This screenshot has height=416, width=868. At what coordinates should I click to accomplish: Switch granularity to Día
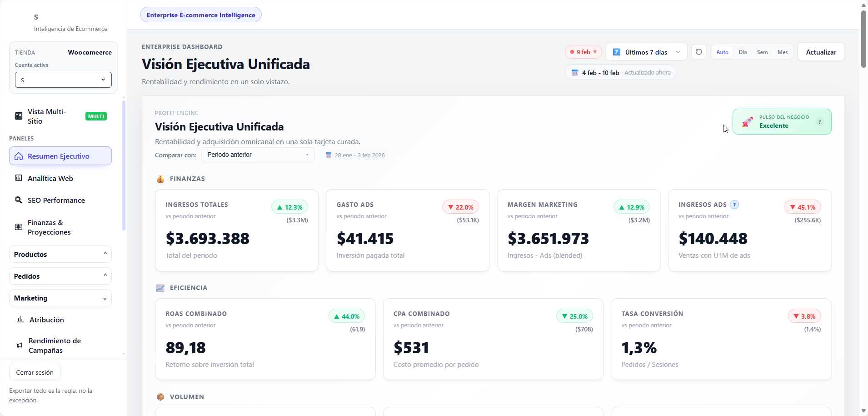tap(743, 52)
